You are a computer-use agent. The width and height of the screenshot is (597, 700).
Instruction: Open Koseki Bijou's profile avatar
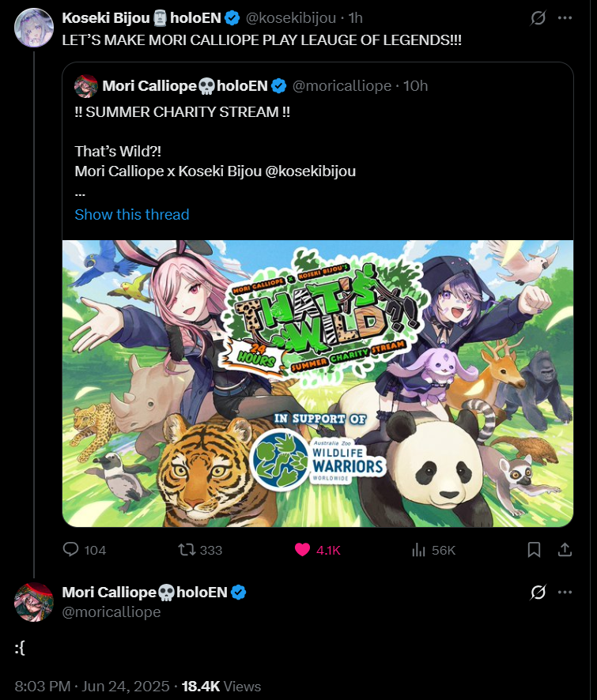34,28
